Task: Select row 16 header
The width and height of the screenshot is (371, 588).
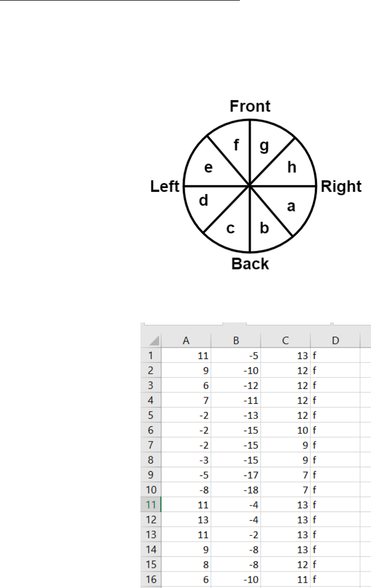Action: coord(151,580)
